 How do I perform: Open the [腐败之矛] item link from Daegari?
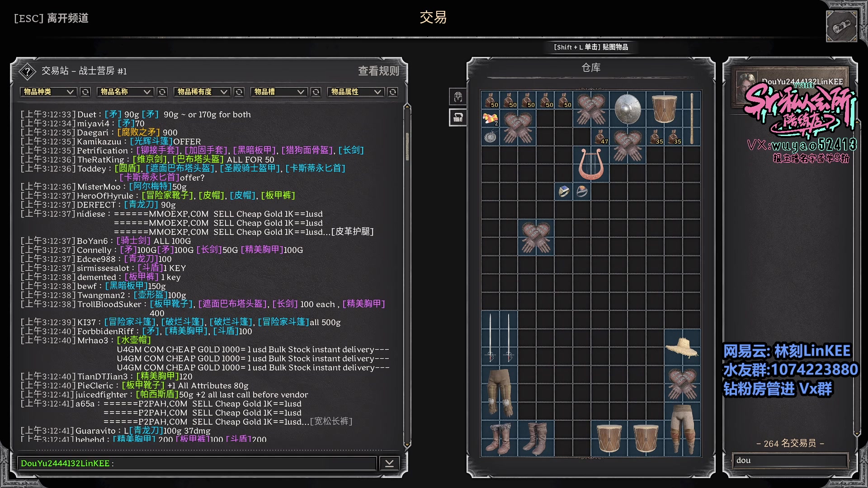tap(139, 132)
